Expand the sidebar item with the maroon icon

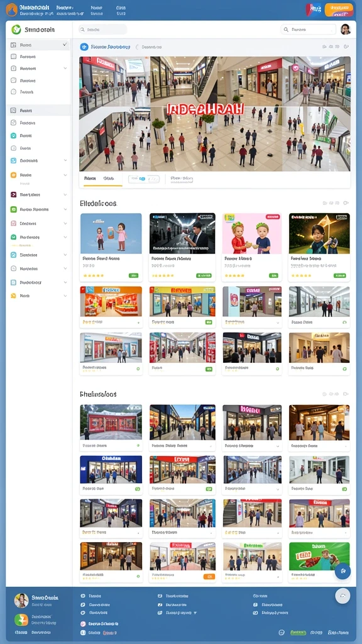(x=65, y=195)
